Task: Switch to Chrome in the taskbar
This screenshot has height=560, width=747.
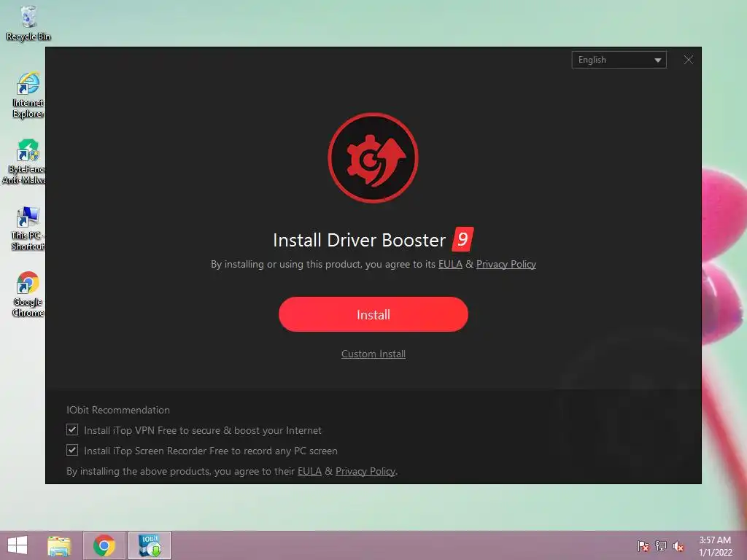Action: click(104, 545)
